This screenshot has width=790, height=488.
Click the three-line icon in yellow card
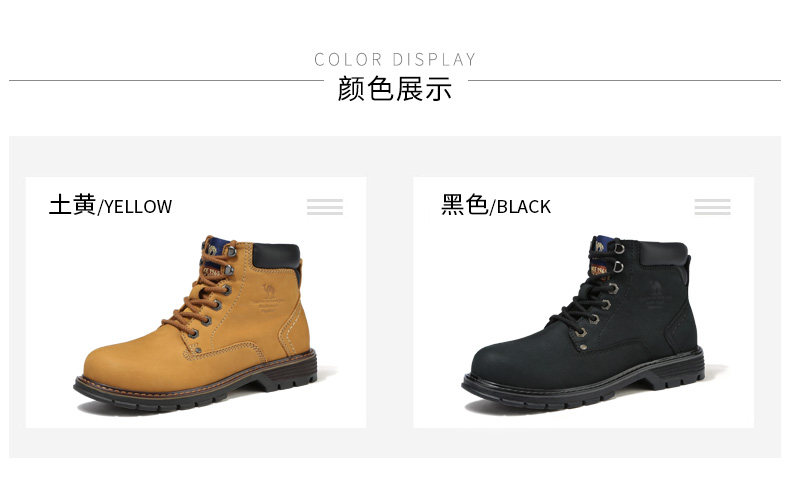(x=325, y=207)
